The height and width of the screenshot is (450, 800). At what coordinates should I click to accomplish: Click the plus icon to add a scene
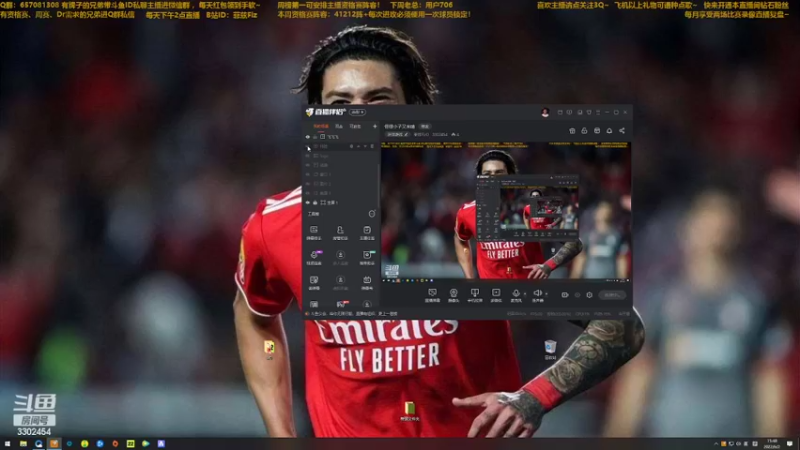pos(374,126)
